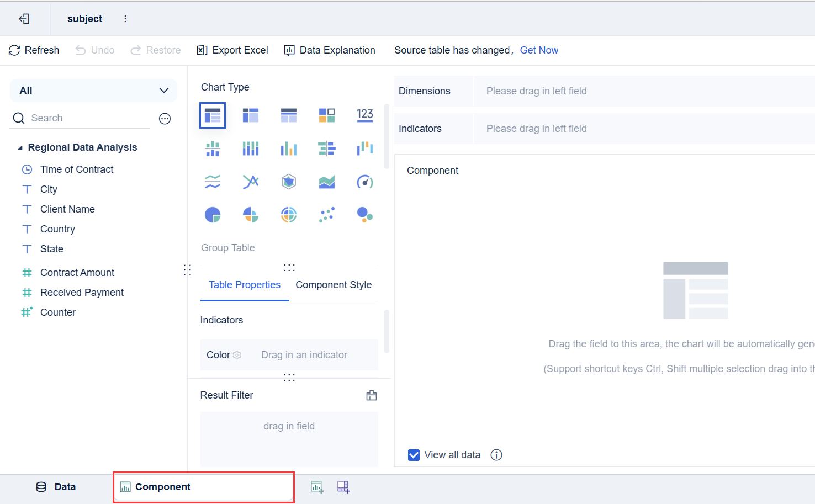Click the Color settings gear icon
This screenshot has width=815, height=504.
(x=237, y=355)
